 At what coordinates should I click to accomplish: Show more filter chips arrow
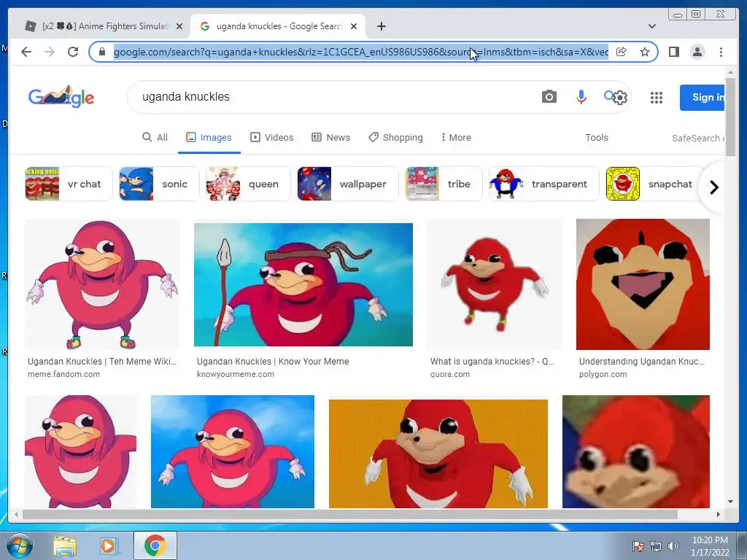pyautogui.click(x=713, y=187)
